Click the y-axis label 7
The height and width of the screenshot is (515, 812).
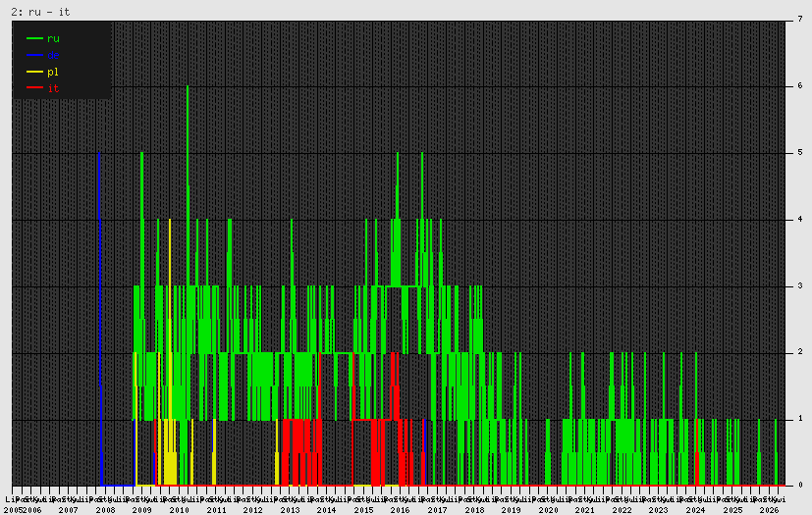800,20
